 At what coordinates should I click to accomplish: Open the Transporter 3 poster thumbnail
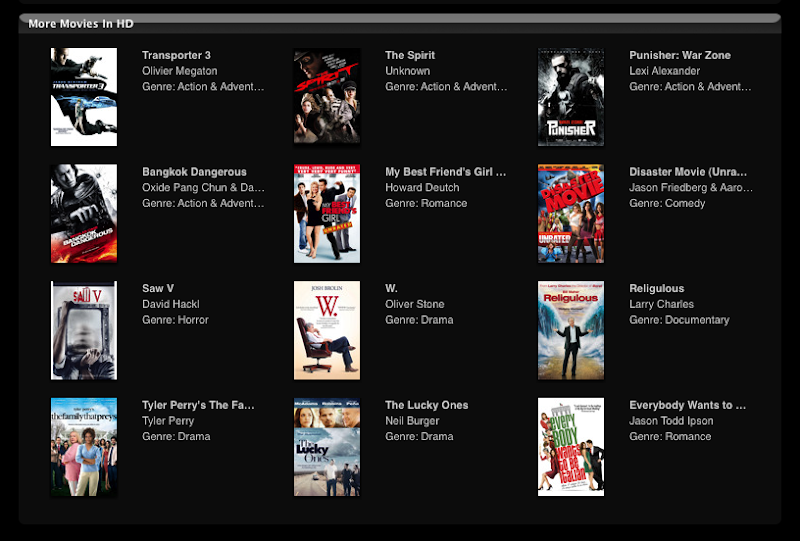pos(84,97)
